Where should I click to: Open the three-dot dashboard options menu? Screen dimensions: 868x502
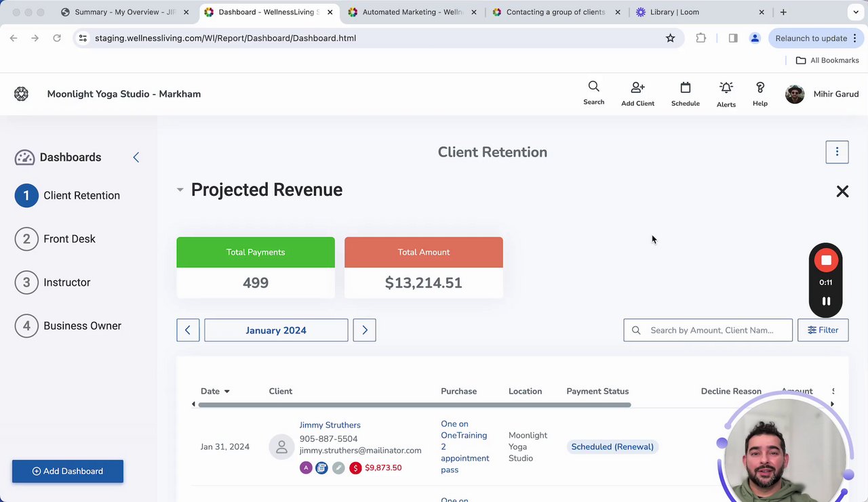[837, 152]
